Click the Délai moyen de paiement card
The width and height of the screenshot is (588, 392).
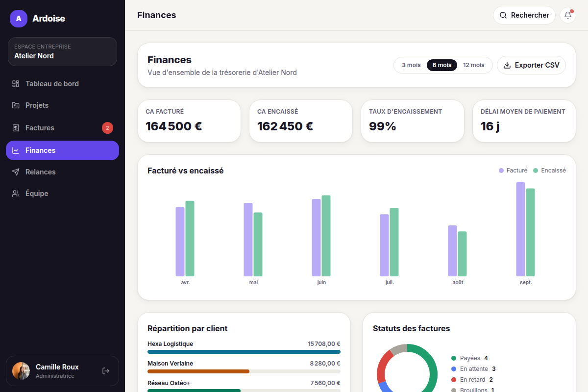tap(524, 121)
